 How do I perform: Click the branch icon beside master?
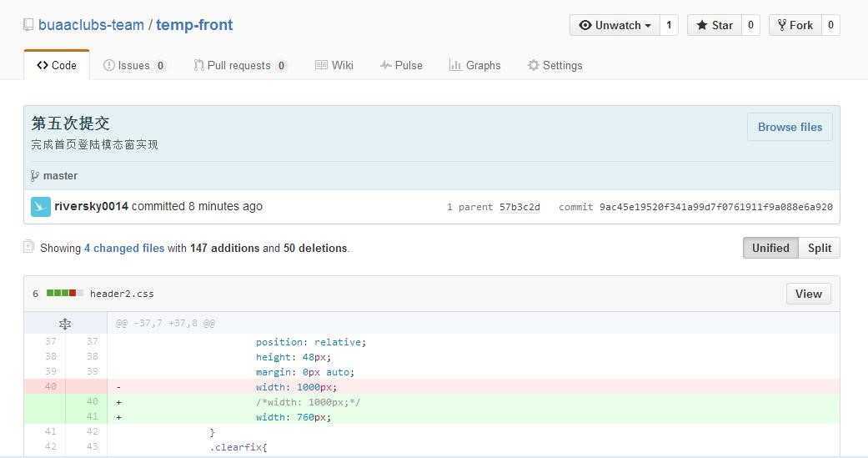click(x=35, y=176)
